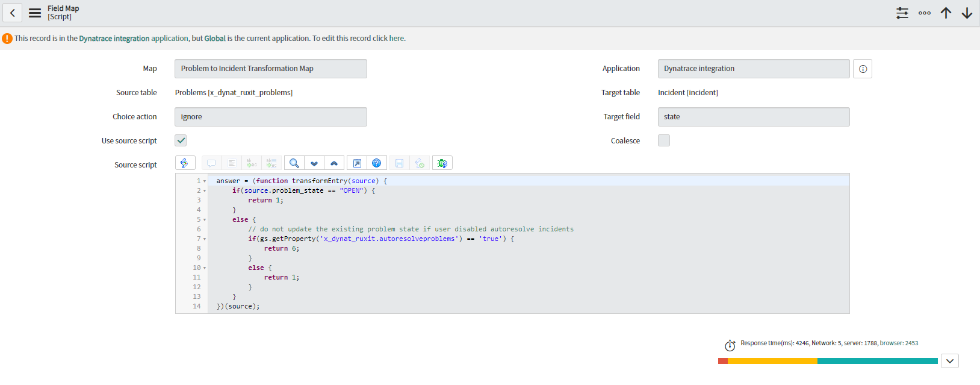Click the yellow segment of response time bar
This screenshot has width=980, height=385.
click(772, 361)
